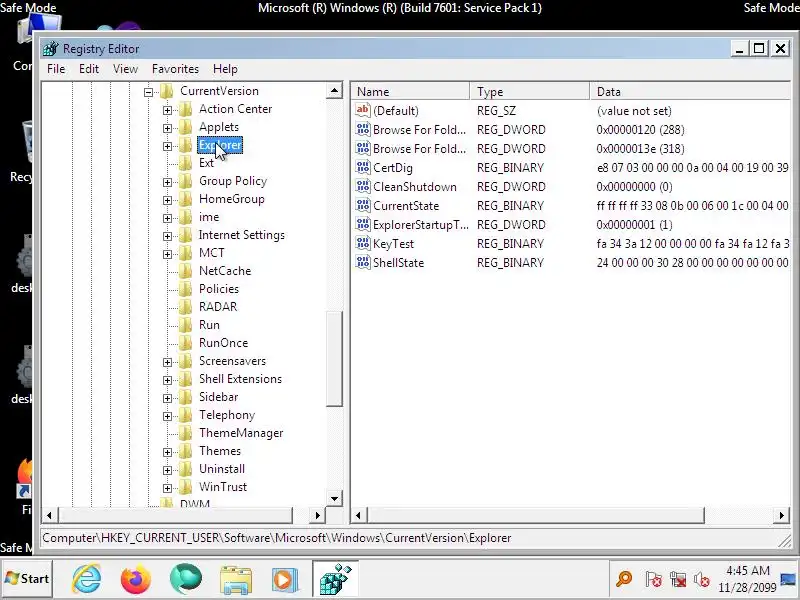Collapse the CurrentVersion key
The image size is (800, 600).
click(x=148, y=92)
